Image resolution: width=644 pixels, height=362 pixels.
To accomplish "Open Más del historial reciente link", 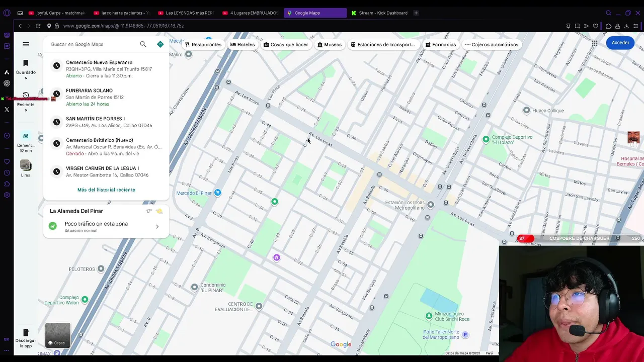I will click(106, 190).
